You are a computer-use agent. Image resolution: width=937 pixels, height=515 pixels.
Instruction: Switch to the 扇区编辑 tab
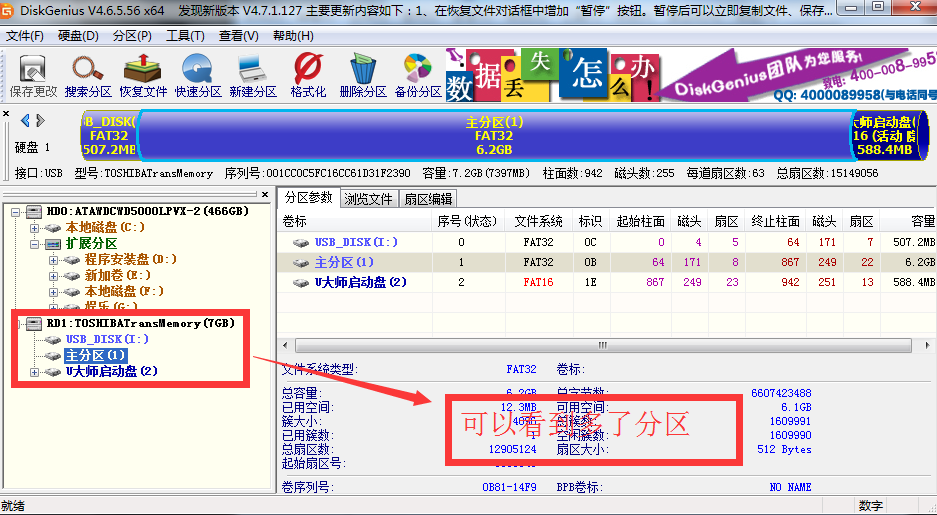[427, 199]
